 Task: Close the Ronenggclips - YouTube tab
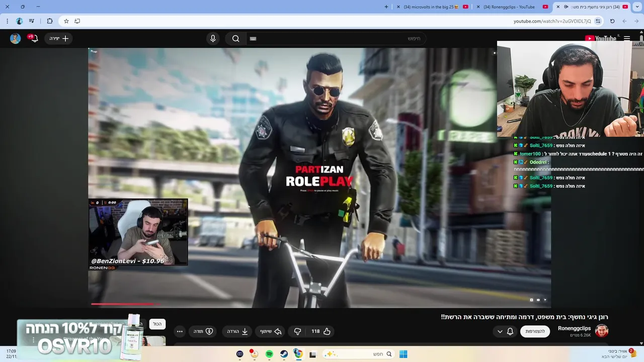[x=478, y=7]
